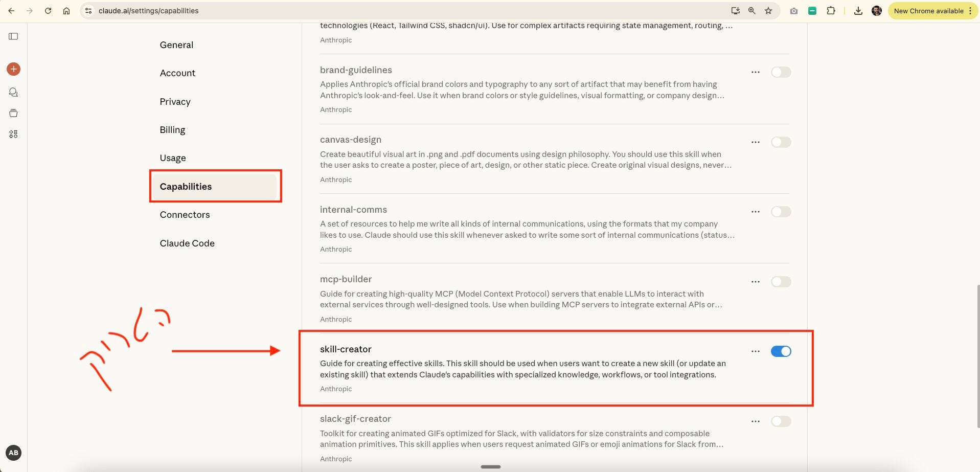Open General settings section
The height and width of the screenshot is (472, 980).
tap(176, 45)
